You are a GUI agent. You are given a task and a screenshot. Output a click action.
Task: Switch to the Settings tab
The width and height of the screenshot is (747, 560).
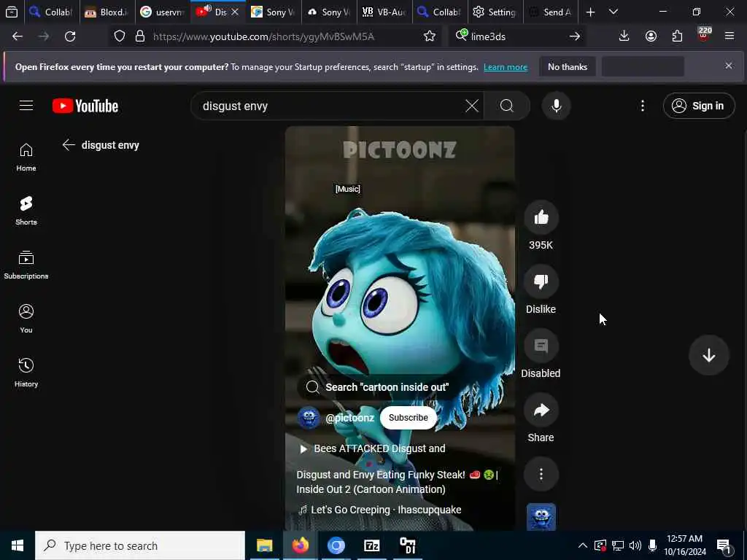coord(495,12)
